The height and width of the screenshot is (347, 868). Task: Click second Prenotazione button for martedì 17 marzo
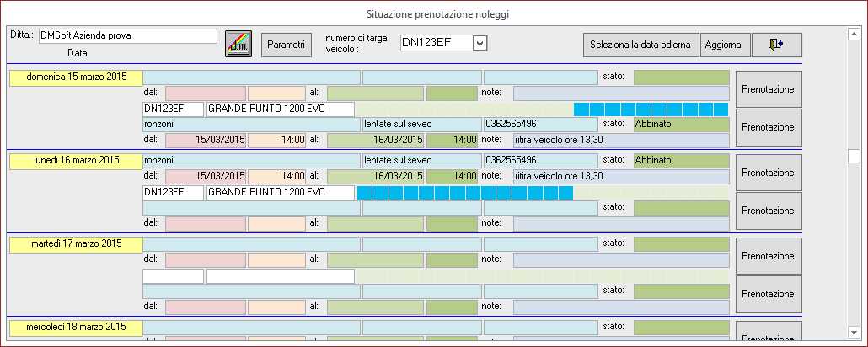769,294
